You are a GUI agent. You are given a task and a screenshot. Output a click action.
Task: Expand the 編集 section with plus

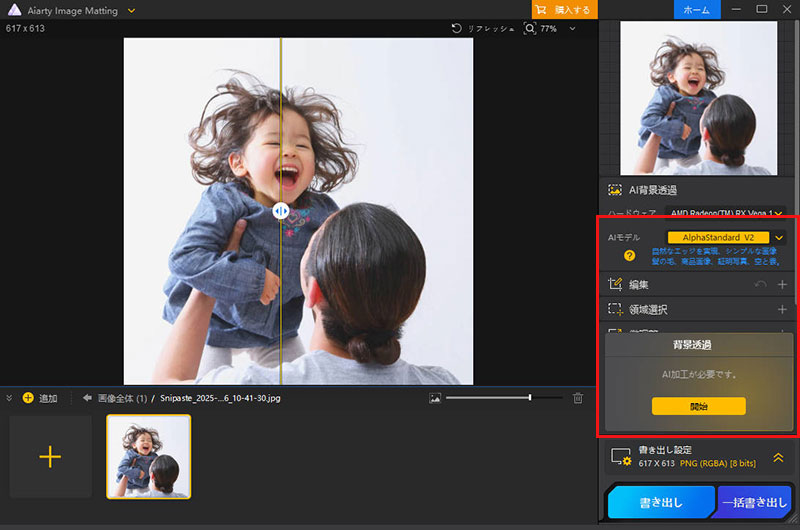pos(782,285)
